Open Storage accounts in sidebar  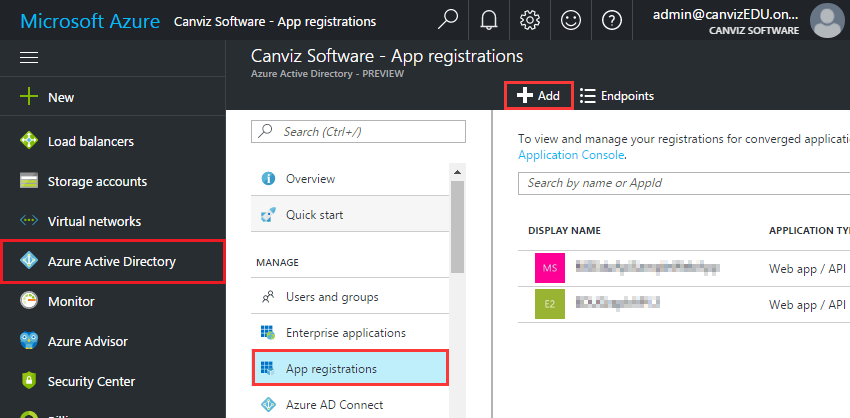coord(113,181)
